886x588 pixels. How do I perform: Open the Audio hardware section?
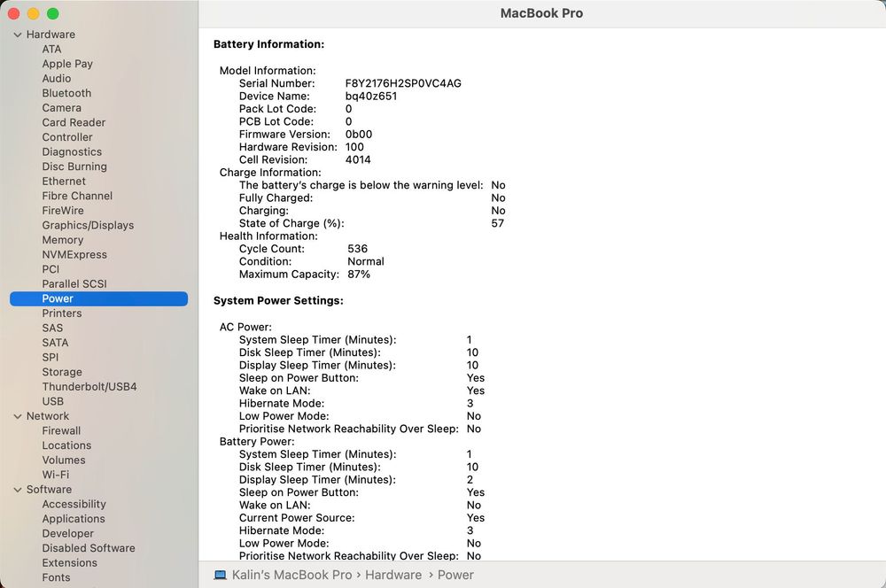pos(57,79)
